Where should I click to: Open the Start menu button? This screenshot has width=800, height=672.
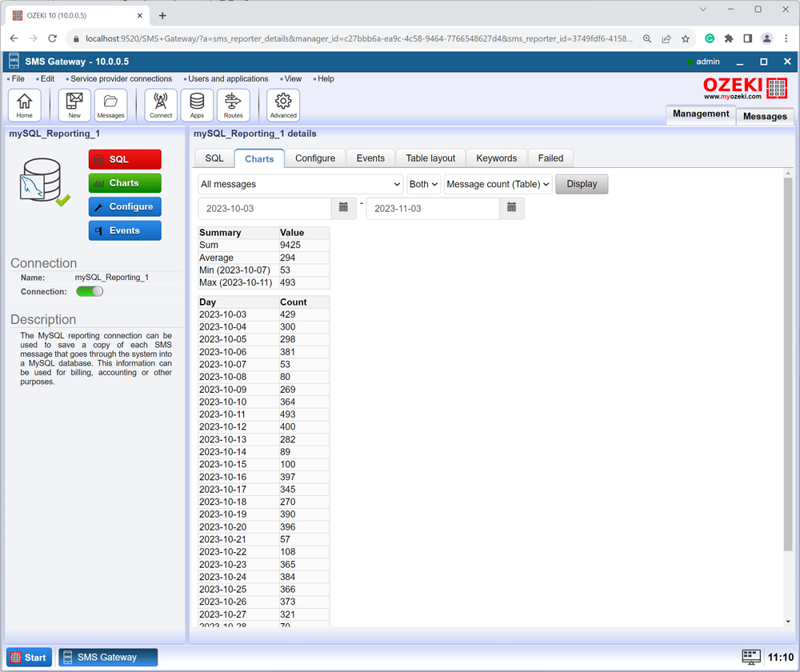[x=29, y=658]
